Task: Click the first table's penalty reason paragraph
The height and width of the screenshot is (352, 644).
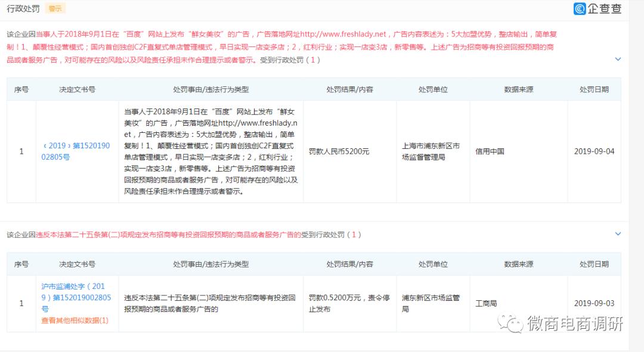Action: click(210, 151)
